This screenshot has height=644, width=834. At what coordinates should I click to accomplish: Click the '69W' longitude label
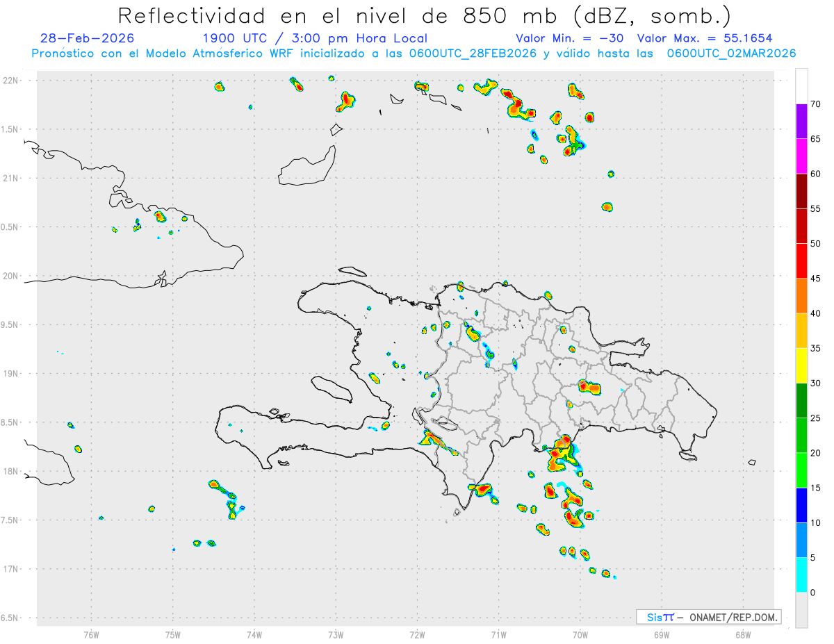pos(662,634)
